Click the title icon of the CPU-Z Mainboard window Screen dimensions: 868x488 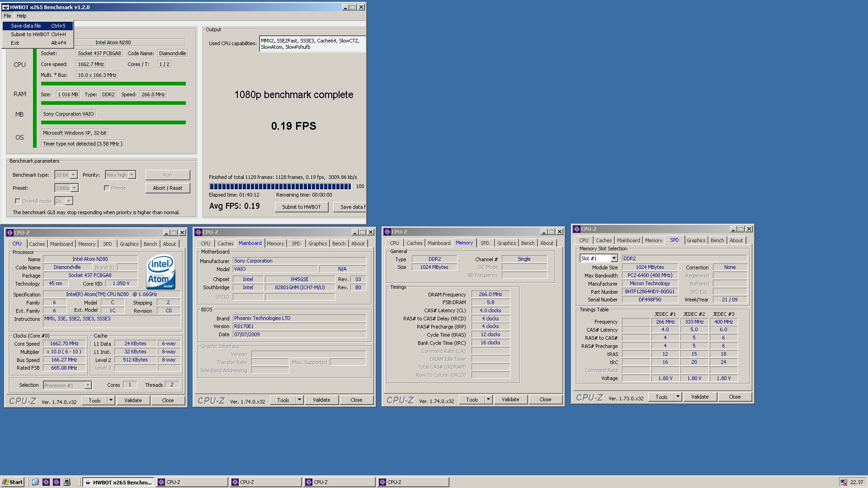(x=198, y=232)
